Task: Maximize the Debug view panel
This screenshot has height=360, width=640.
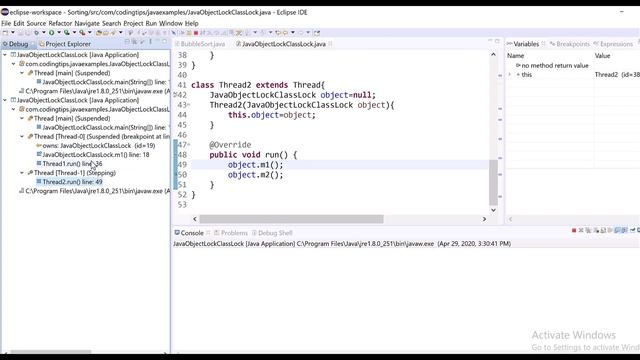Action: [164, 41]
